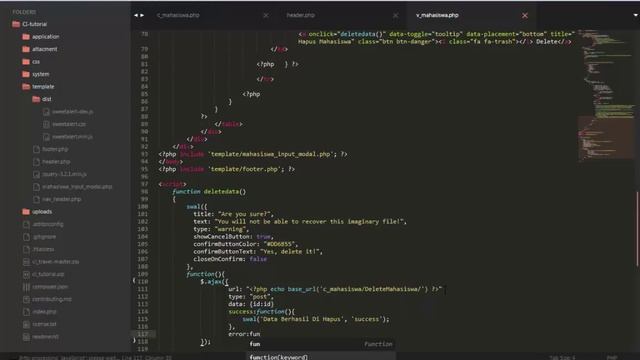The image size is (640, 360).
Task: Open the application folder icon
Action: 26,37
